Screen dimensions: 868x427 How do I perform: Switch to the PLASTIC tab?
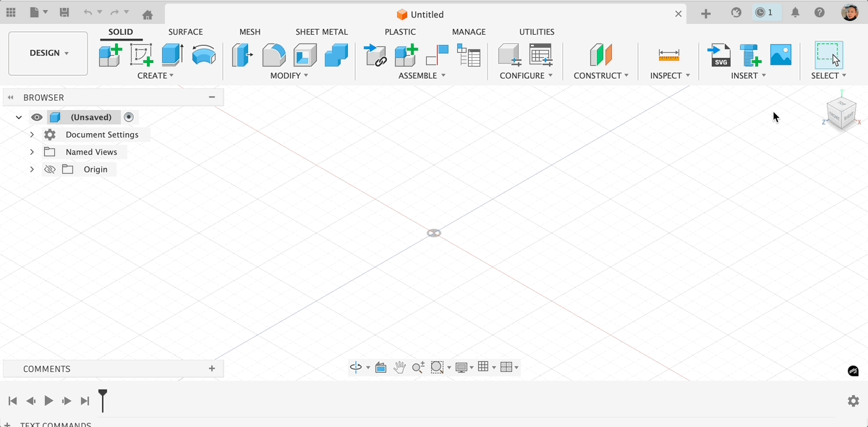400,32
